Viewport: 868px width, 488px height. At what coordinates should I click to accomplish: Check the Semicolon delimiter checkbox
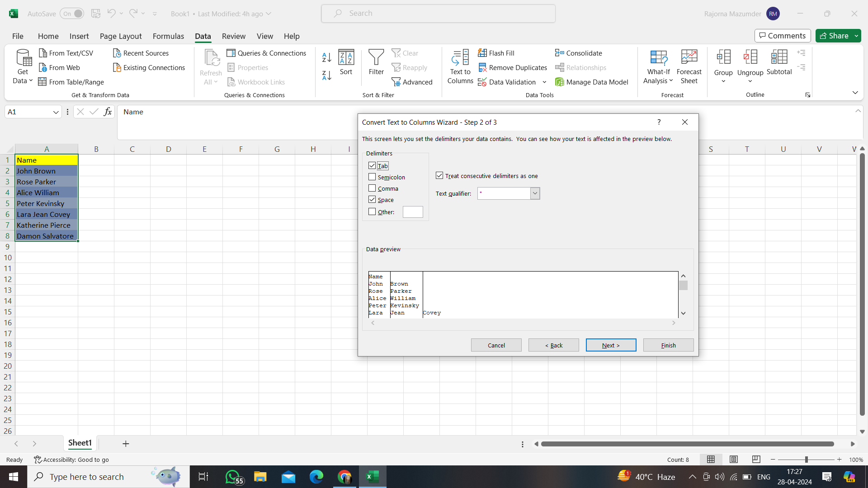[372, 177]
